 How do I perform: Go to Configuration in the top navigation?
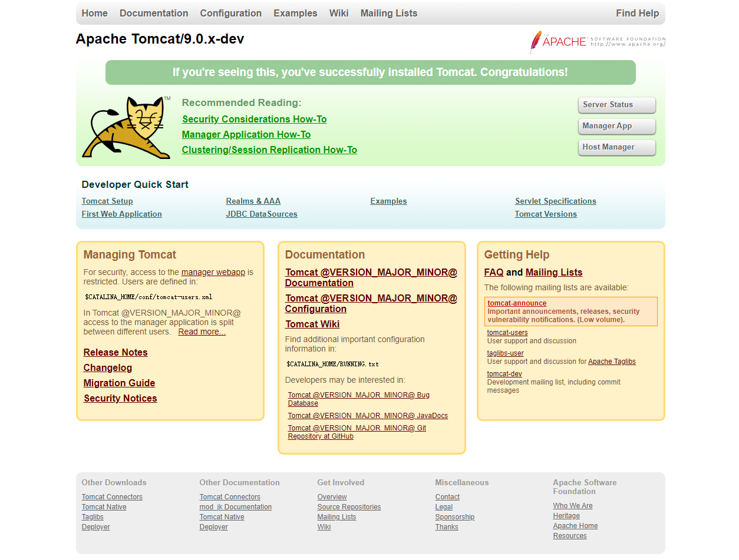(x=231, y=13)
